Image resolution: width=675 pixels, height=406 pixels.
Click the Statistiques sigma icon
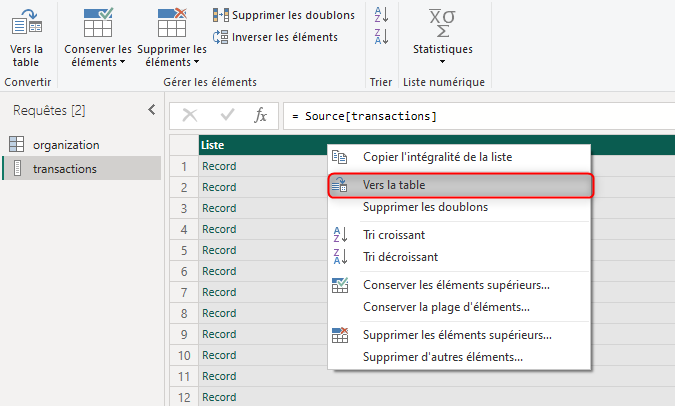442,24
